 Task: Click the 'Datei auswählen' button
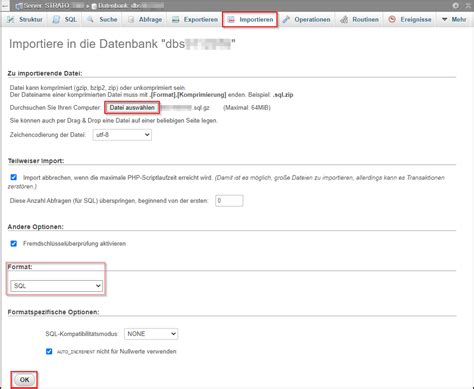(x=132, y=108)
